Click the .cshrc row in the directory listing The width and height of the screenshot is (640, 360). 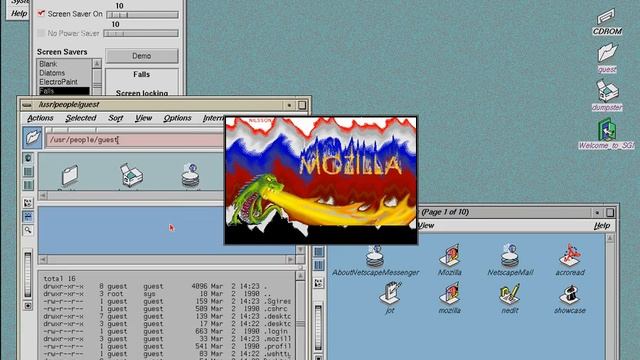click(167, 309)
